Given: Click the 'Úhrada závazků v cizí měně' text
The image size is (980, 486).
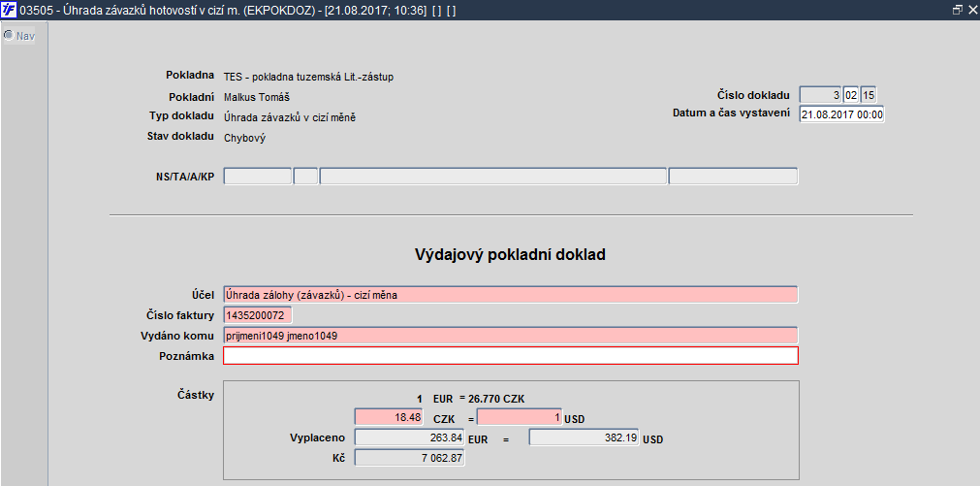Looking at the screenshot, I should click(x=290, y=117).
